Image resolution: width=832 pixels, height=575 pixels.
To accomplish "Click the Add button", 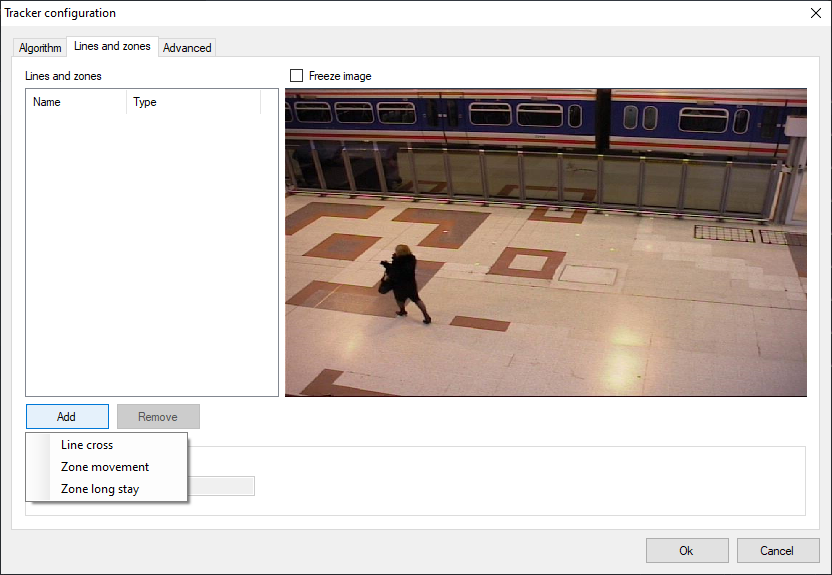I will [66, 417].
